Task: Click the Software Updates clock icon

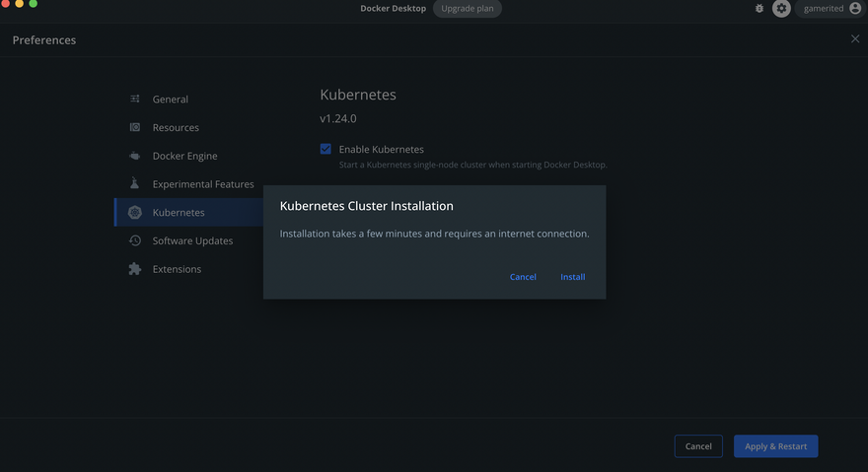Action: point(134,240)
